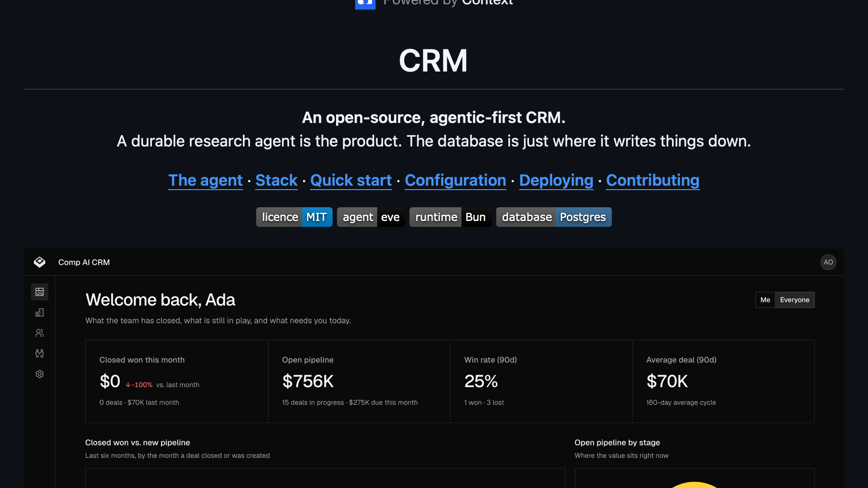Click the 'Win rate (90d)' card label
Viewport: 868px width, 488px height.
point(490,360)
